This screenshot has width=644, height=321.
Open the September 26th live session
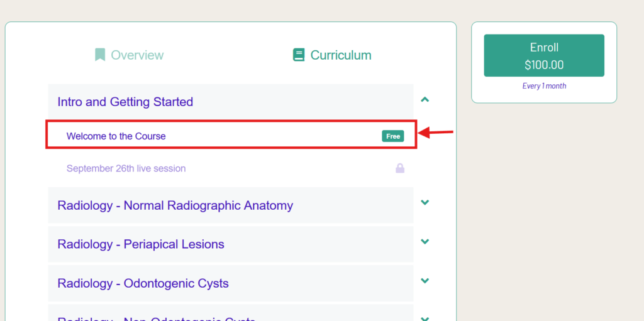click(x=126, y=168)
